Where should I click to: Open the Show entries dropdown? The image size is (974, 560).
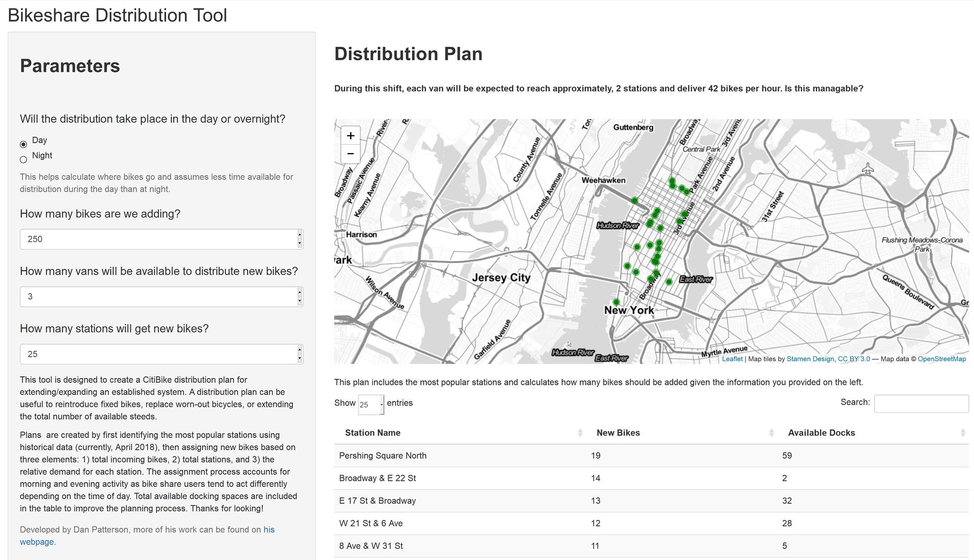coord(371,404)
